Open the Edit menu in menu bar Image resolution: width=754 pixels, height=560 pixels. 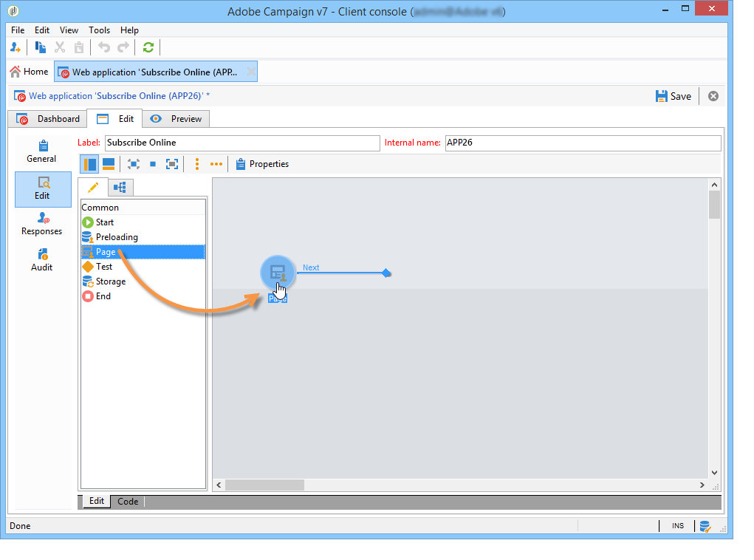42,30
